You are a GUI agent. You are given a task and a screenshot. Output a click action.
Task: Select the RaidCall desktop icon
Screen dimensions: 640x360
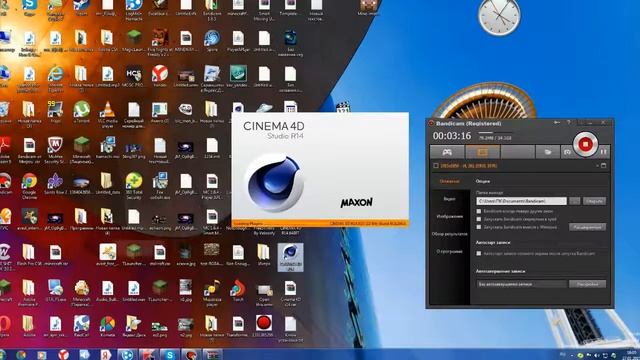(x=81, y=326)
